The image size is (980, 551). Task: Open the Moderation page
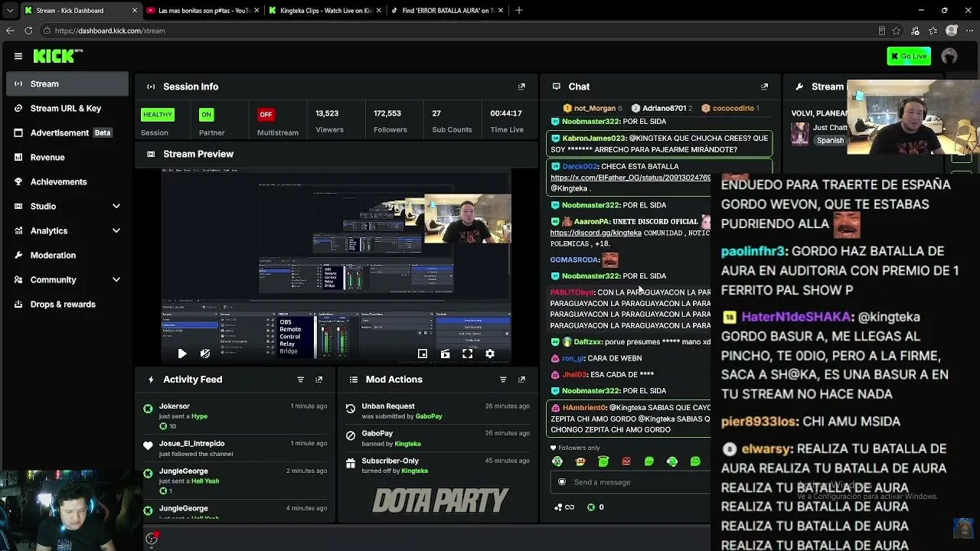point(67,255)
